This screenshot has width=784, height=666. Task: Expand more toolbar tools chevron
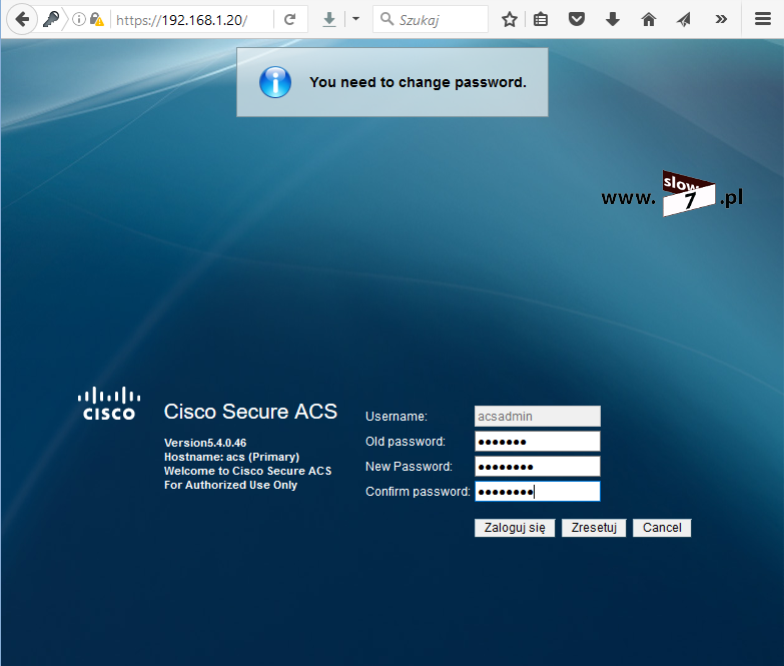tap(720, 20)
